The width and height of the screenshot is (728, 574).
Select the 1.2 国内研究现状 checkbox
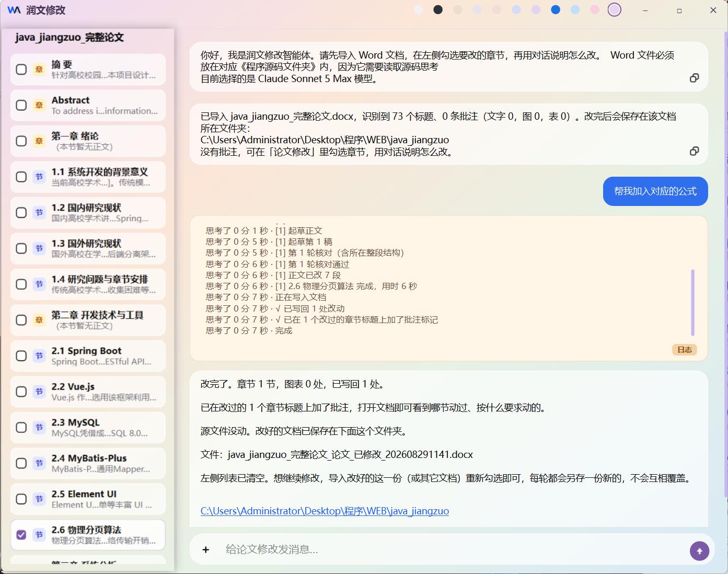tap(21, 212)
